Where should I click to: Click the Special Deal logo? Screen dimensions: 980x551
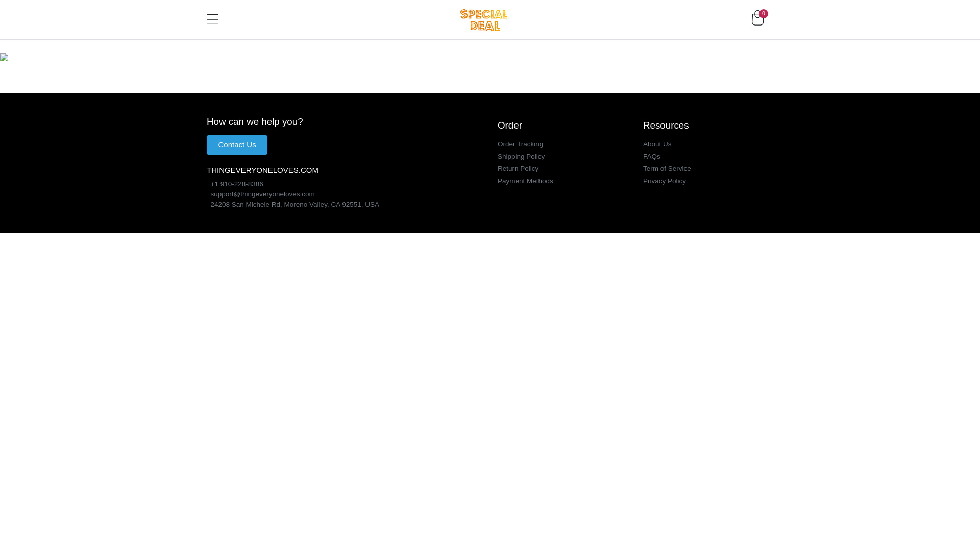click(483, 20)
